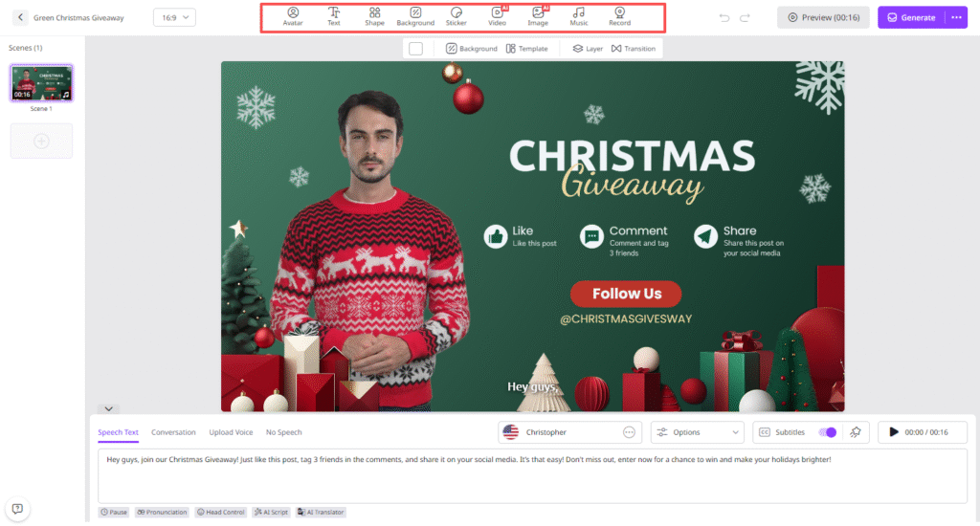Select the Scene 1 thumbnail

[41, 82]
